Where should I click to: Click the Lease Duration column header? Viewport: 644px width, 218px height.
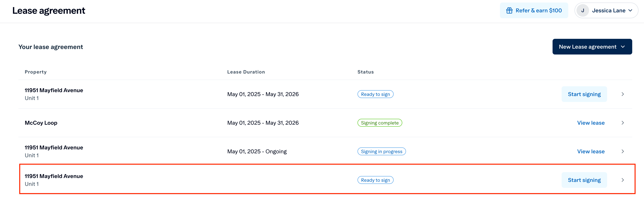(246, 72)
